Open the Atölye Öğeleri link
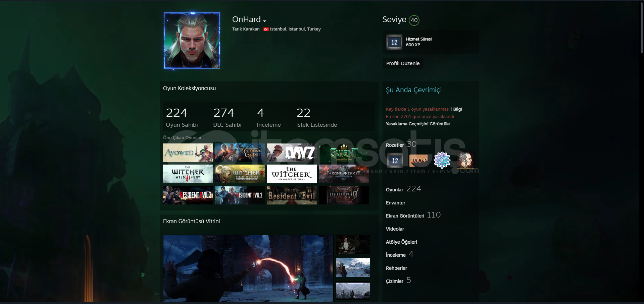 [401, 242]
